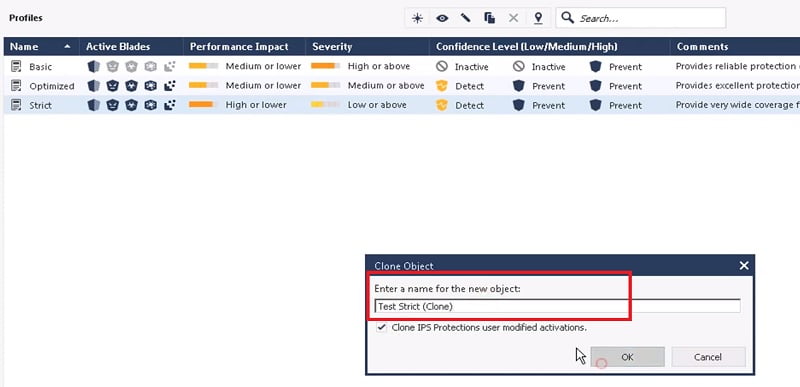Cancel the Clone Object dialog
This screenshot has width=800, height=387.
point(708,357)
